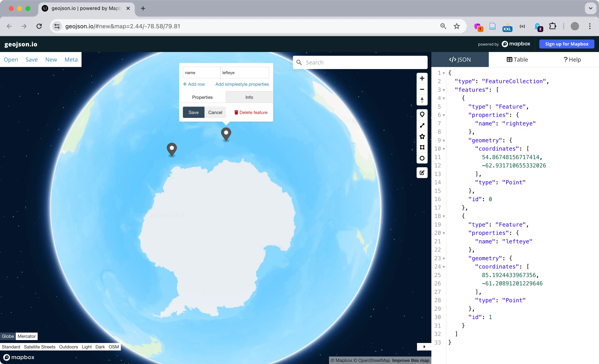Select the draw circle tool
This screenshot has height=364, width=599.
pos(422,158)
